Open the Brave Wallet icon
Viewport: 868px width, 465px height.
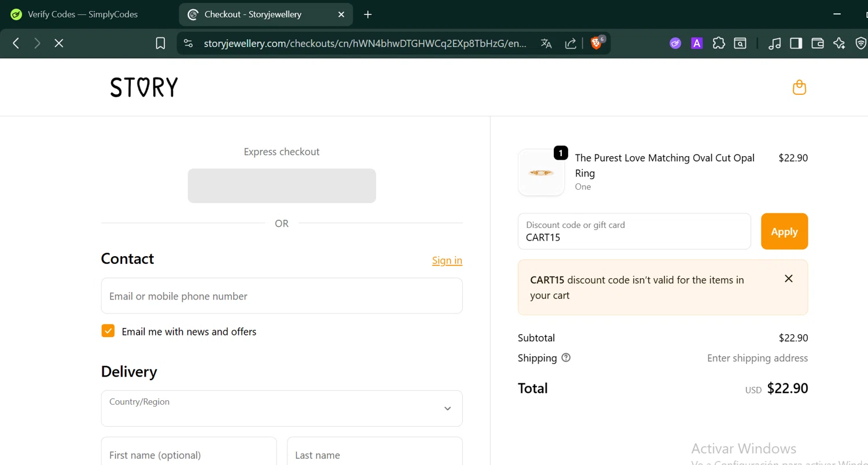point(818,43)
